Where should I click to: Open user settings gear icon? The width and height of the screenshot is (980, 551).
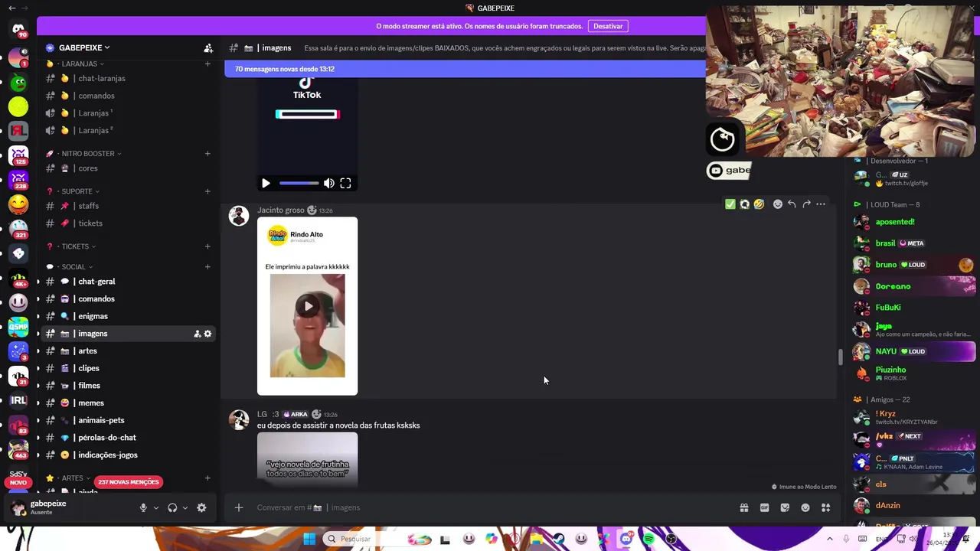coord(201,507)
